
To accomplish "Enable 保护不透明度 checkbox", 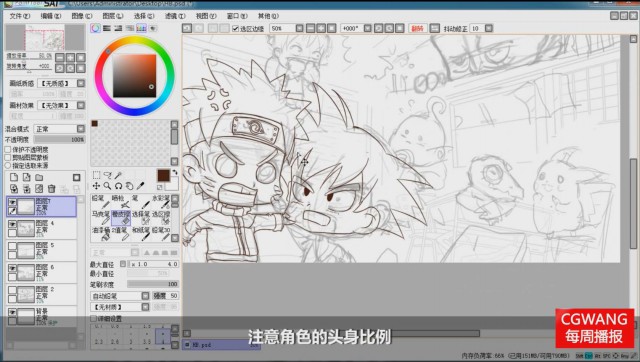I will (8, 150).
